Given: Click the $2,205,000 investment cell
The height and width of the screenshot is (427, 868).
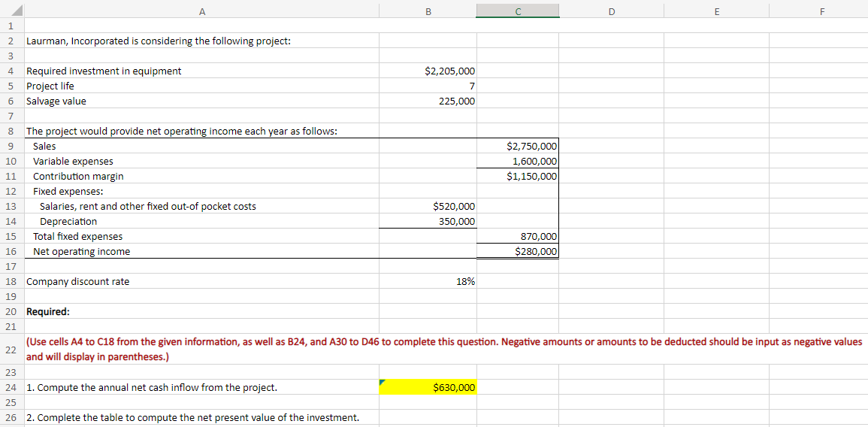Looking at the screenshot, I should click(428, 71).
